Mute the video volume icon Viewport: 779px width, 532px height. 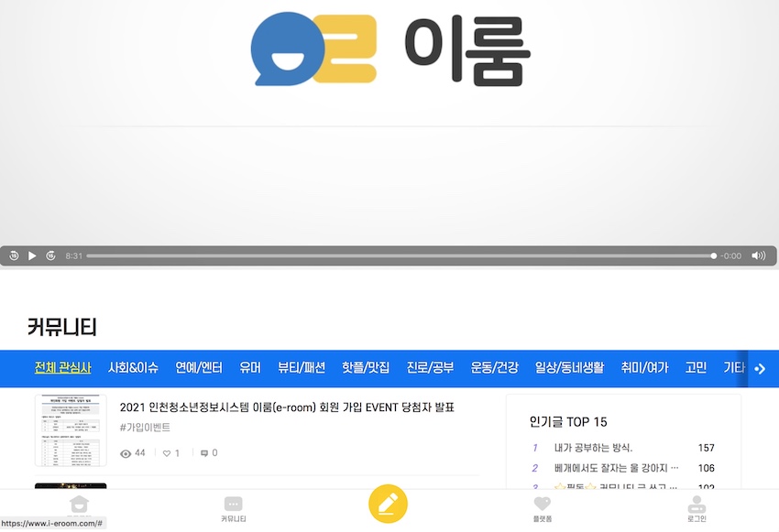(758, 255)
